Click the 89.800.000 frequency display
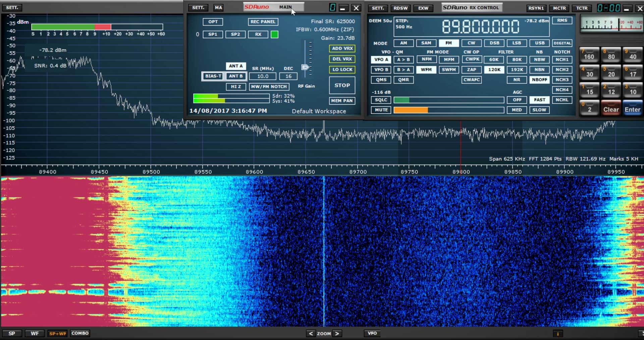This screenshot has width=644, height=340. click(x=481, y=27)
